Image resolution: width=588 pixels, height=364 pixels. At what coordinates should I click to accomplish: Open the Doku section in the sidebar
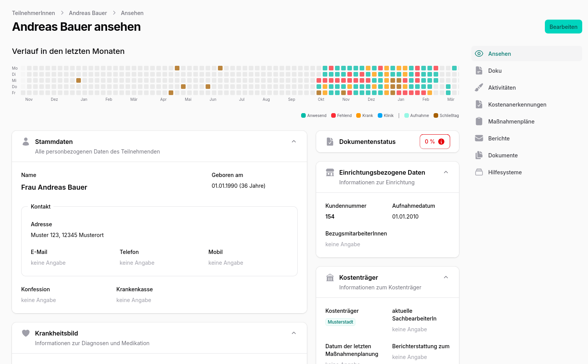click(494, 70)
